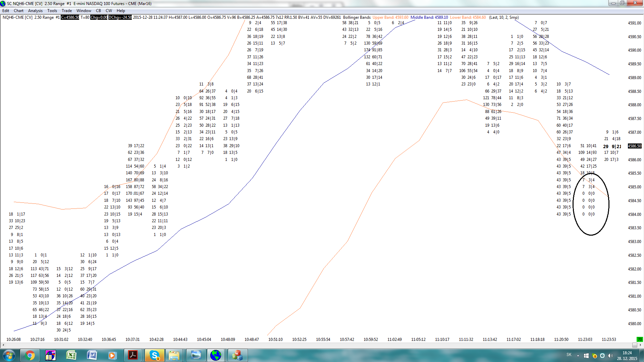Open Windows Media Player taskbar icon
The width and height of the screenshot is (644, 362).
coord(112,355)
